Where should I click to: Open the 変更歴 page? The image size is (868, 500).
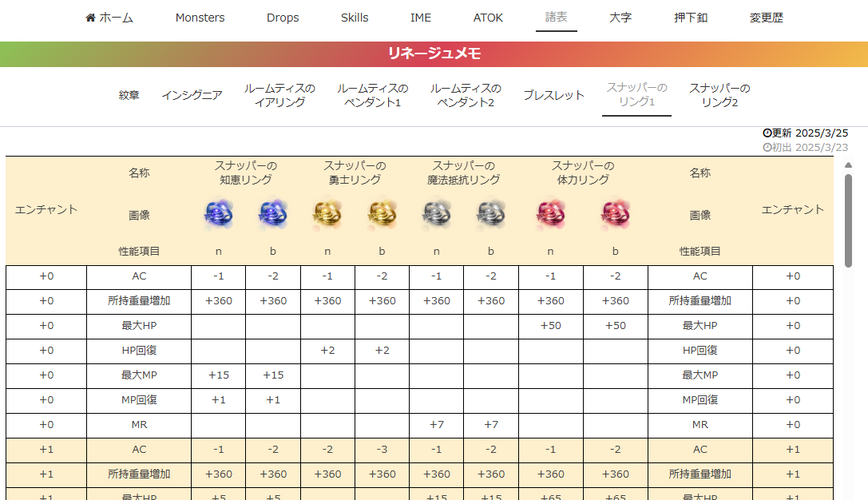(x=766, y=18)
